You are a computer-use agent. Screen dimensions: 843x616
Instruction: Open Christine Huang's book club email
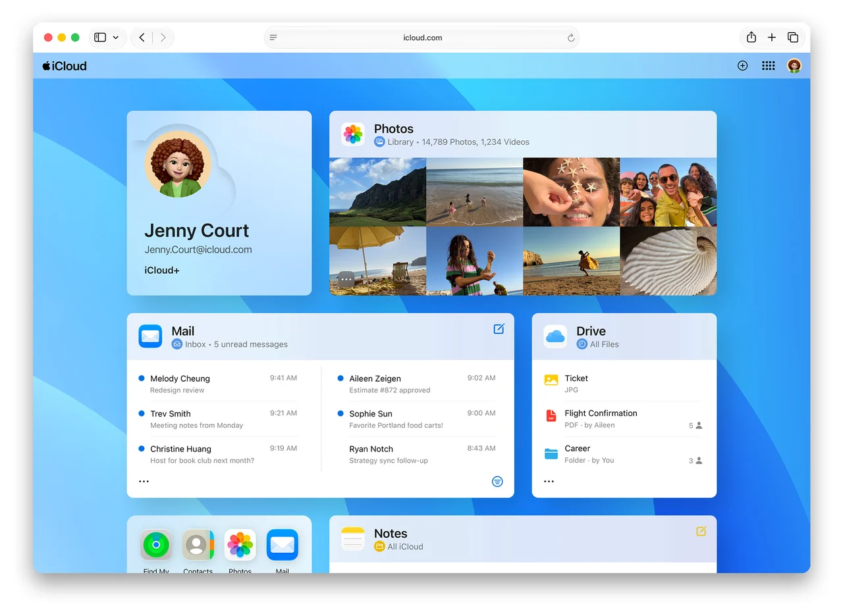tap(218, 454)
